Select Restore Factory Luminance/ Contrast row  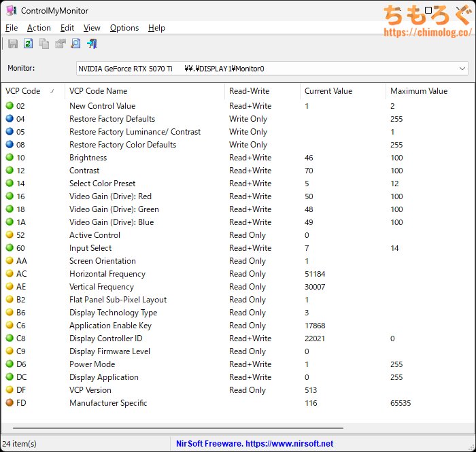click(238, 132)
